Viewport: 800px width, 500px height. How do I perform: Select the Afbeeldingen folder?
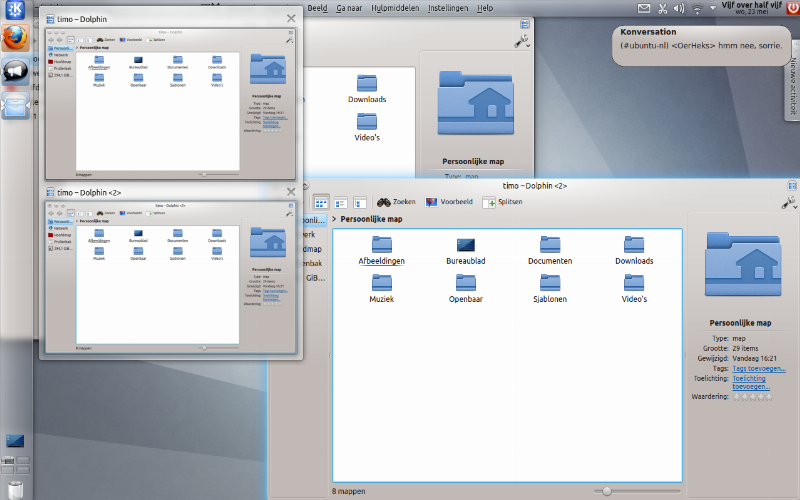click(x=381, y=251)
